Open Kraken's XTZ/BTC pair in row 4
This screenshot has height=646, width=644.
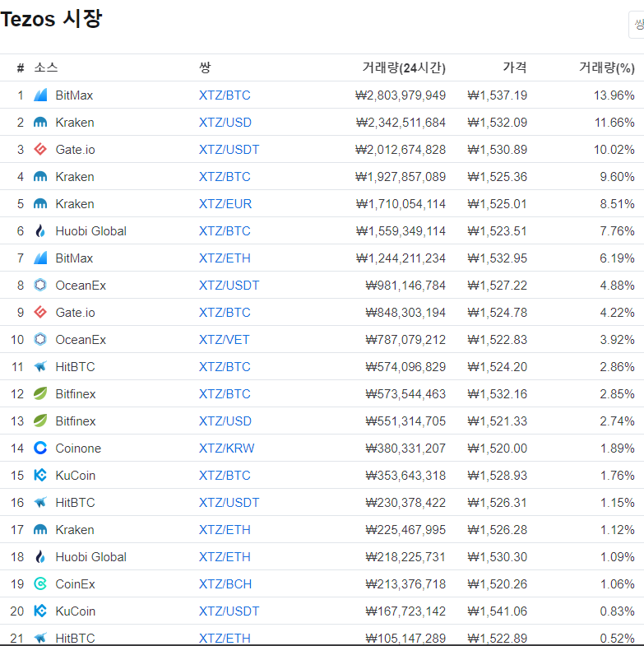[225, 177]
